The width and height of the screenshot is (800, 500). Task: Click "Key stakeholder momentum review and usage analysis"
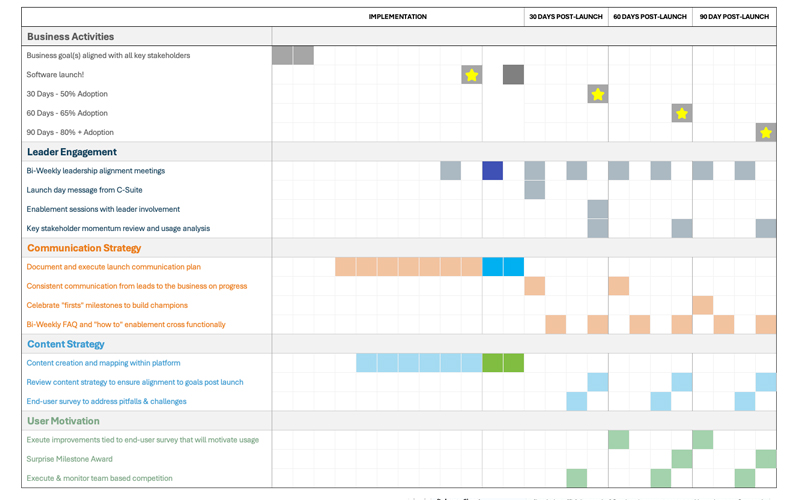coord(118,229)
